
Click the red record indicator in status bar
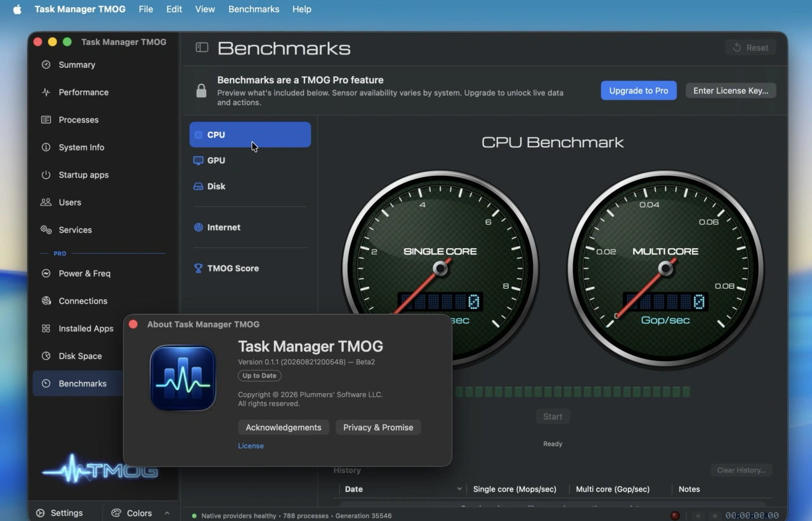[x=675, y=515]
